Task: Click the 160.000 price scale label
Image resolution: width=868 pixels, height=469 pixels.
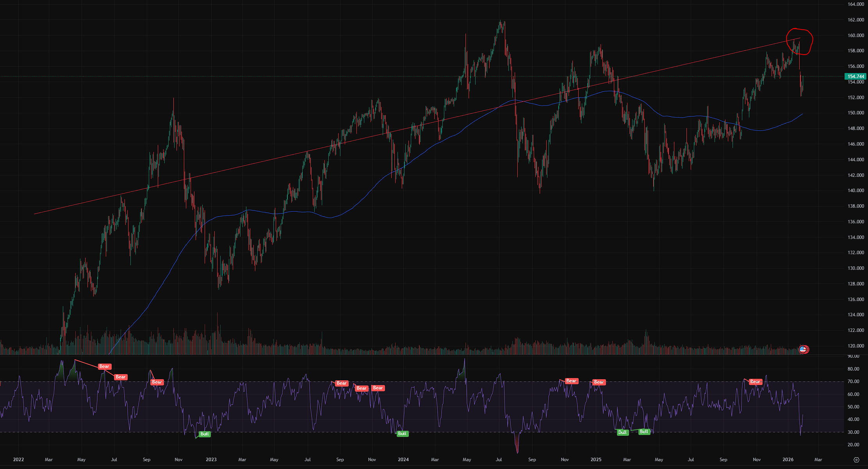Action: [x=856, y=36]
